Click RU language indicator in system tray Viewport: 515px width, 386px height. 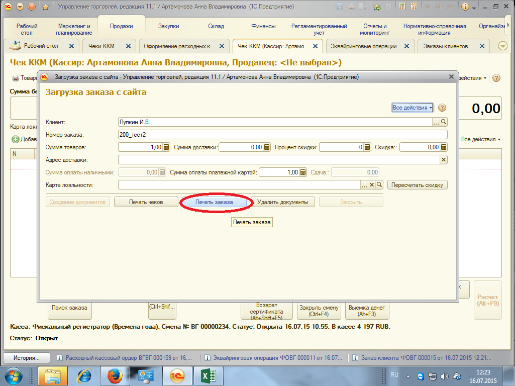[394, 375]
